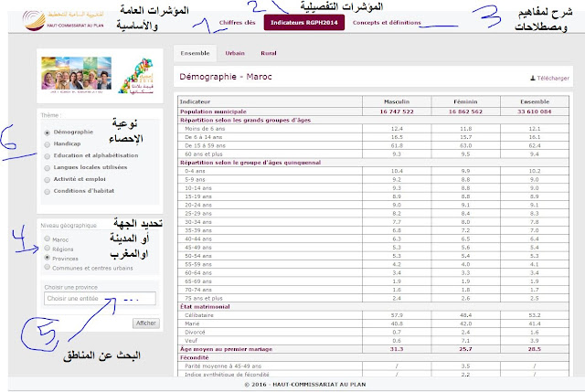Viewport: 585px width, 392px height.
Task: Click the Ensemble table column header
Action: tap(535, 101)
